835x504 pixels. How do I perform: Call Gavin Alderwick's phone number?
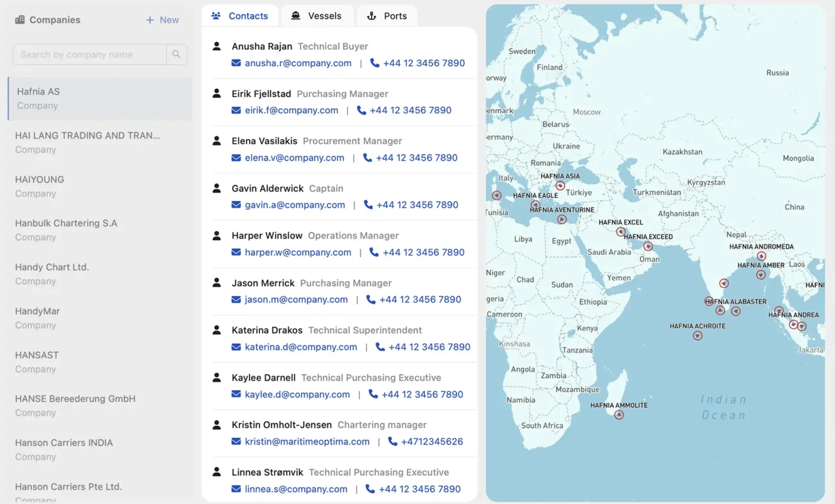[x=417, y=205]
